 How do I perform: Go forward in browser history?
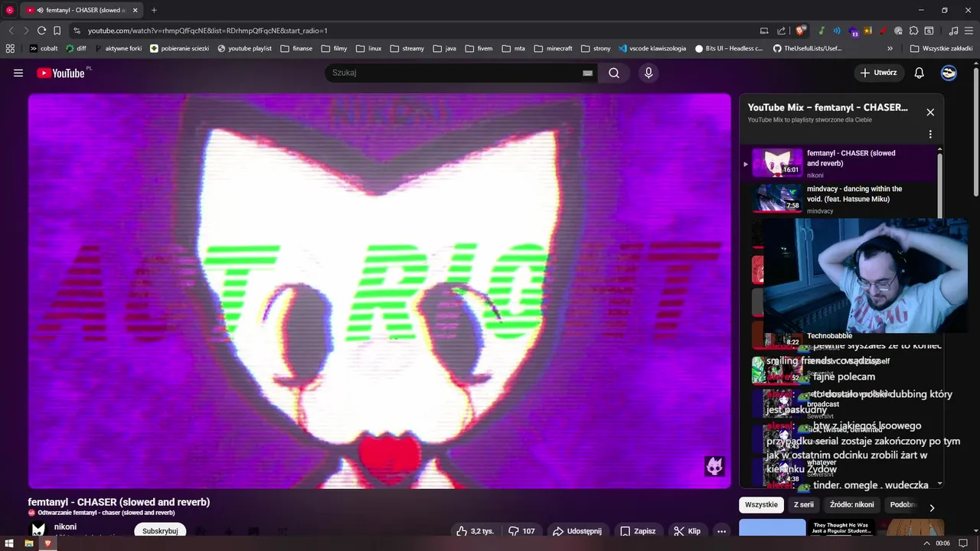26,31
